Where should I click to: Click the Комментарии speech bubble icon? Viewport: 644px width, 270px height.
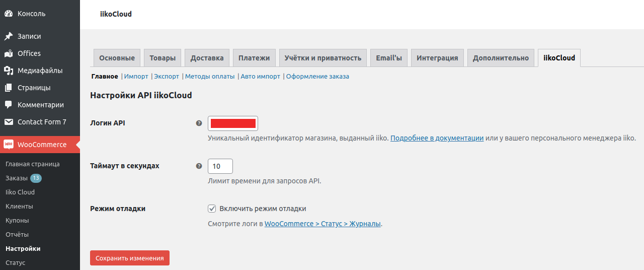tap(9, 105)
